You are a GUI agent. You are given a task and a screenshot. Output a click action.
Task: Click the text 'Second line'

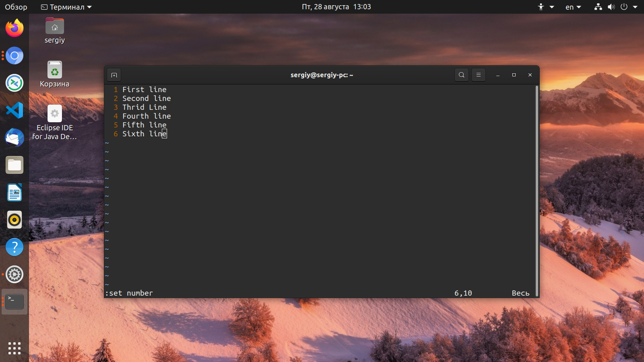147,98
